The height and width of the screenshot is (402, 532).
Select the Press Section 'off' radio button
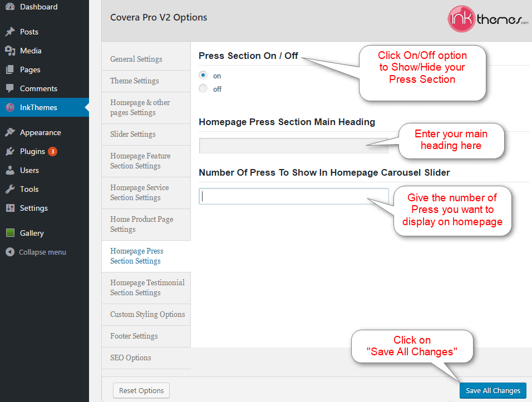203,88
